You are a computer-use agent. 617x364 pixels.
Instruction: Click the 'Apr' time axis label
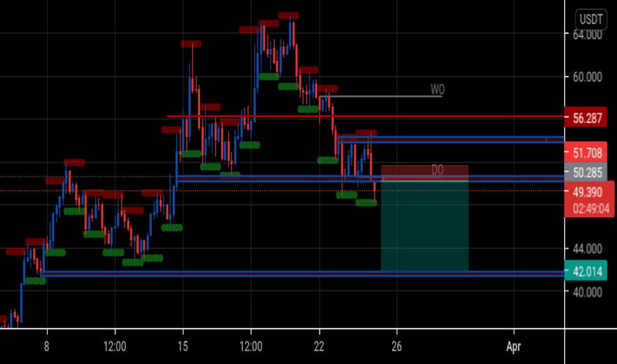(x=514, y=347)
